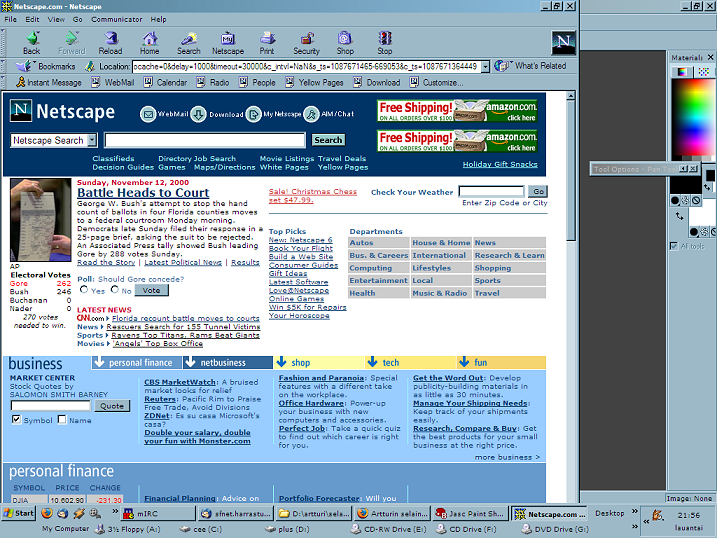Click the Shop toolbar icon

[x=345, y=43]
